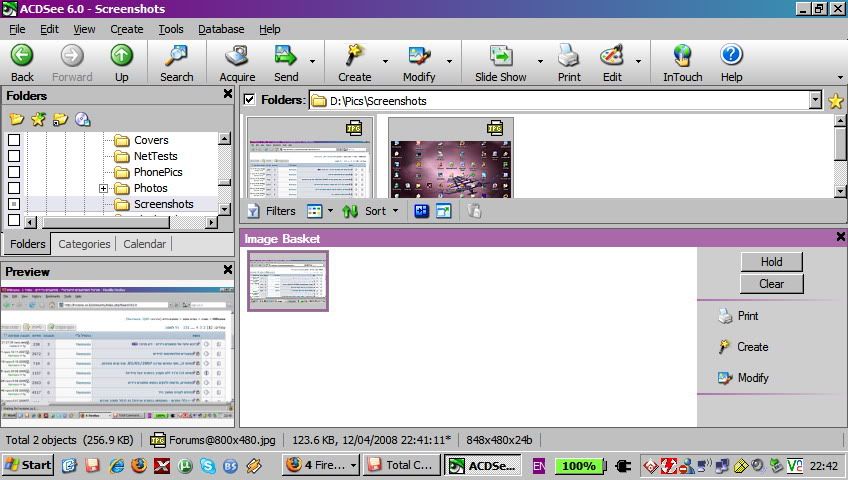Click the Modify toolbar icon
Image resolution: width=848 pixels, height=480 pixels.
coord(419,55)
